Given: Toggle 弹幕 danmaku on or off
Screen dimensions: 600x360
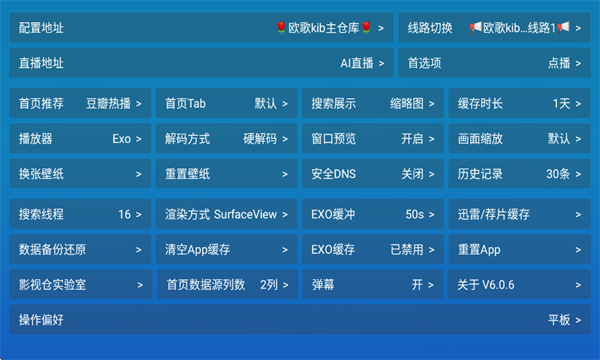Looking at the screenshot, I should point(373,284).
